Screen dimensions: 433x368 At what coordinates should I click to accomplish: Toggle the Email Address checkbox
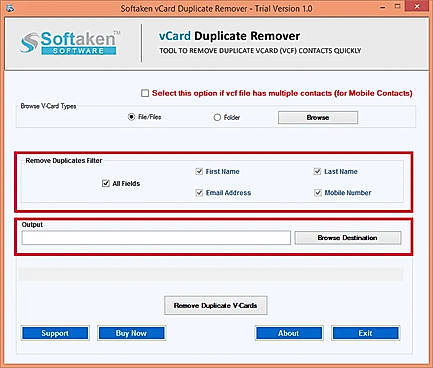(199, 193)
